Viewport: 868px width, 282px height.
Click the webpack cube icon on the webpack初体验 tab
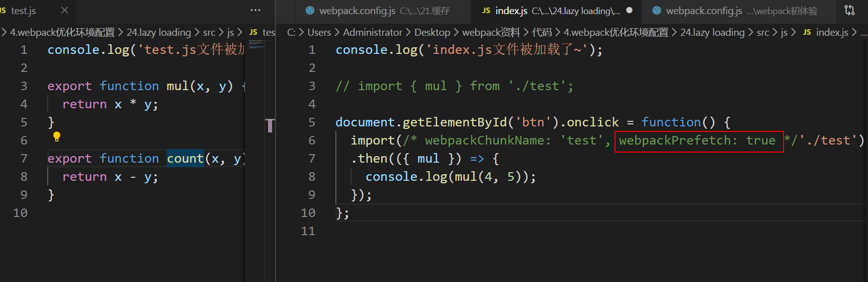[656, 11]
